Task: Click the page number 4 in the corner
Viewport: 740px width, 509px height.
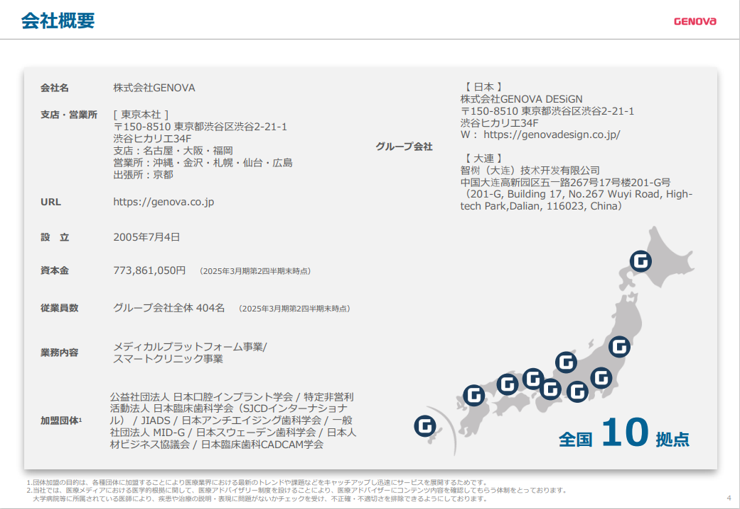Action: tap(729, 498)
